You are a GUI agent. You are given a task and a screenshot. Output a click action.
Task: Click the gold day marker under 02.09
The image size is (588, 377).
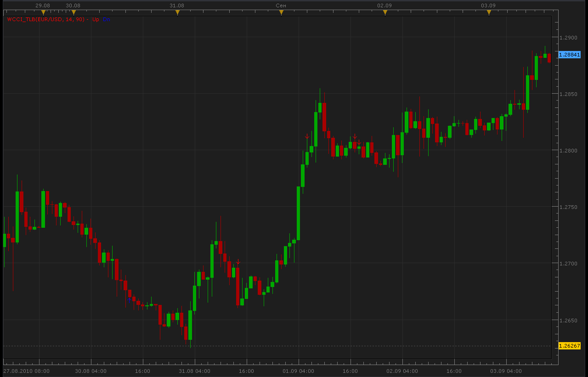pos(385,12)
